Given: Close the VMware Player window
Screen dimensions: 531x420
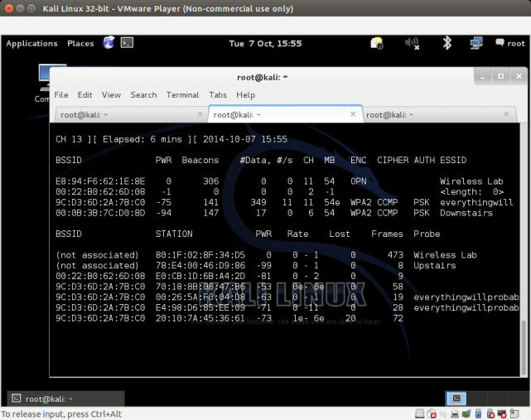Looking at the screenshot, I should pos(9,8).
